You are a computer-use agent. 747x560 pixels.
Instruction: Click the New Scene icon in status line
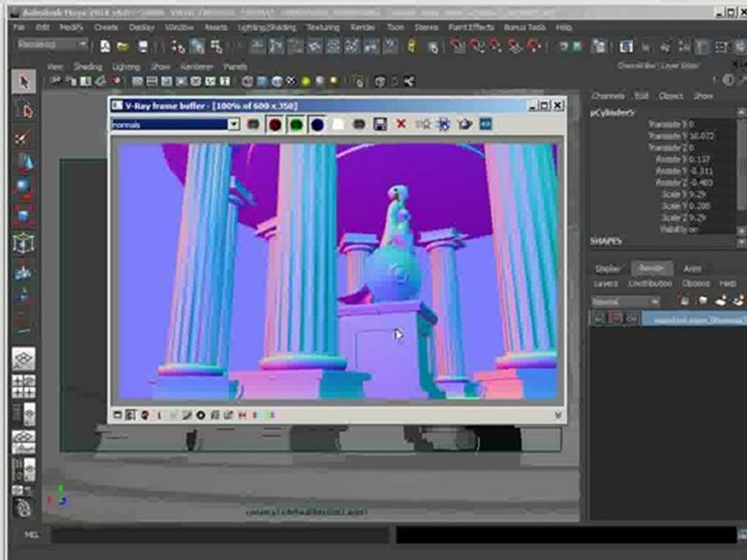coord(105,46)
